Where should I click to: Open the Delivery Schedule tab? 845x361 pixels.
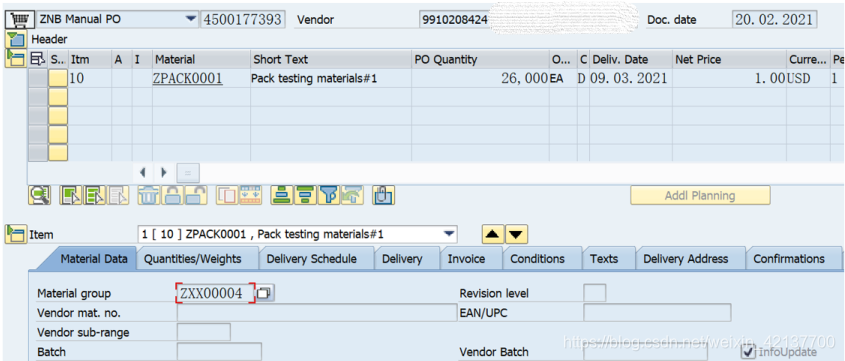311,259
